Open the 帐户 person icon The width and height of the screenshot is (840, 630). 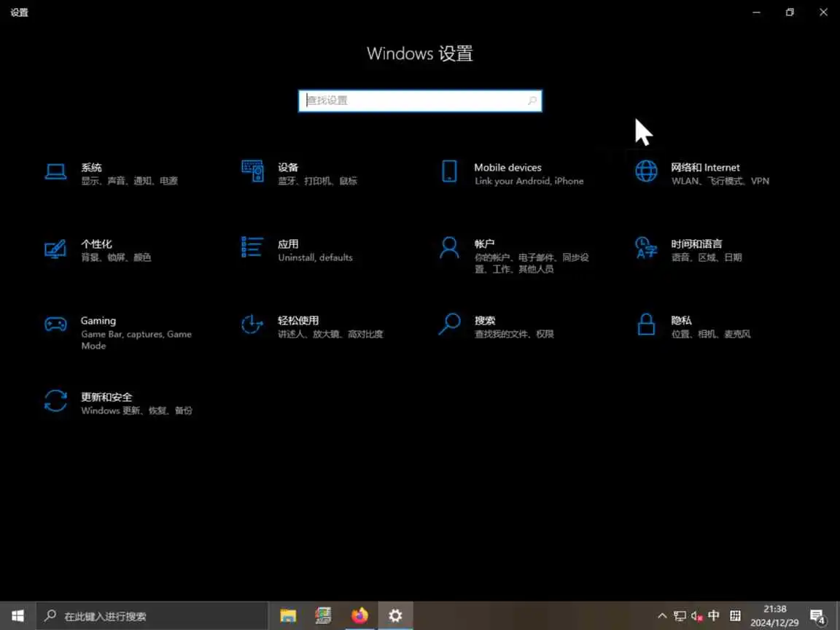point(449,248)
